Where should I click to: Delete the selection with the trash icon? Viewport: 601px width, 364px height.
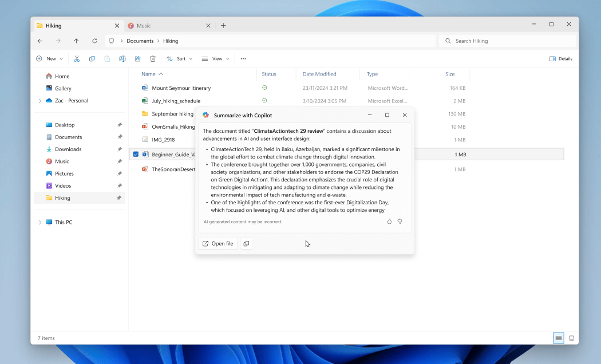pos(152,58)
